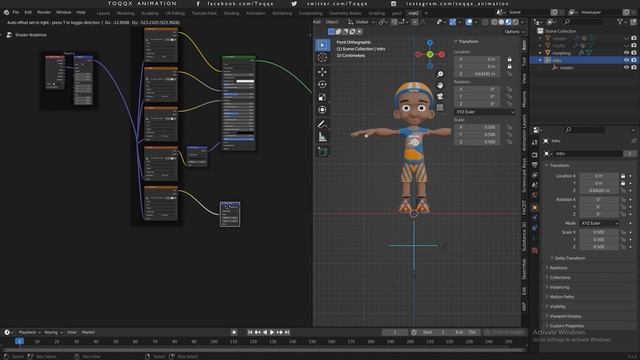640x360 pixels.
Task: Open the Window menu
Action: coord(63,12)
